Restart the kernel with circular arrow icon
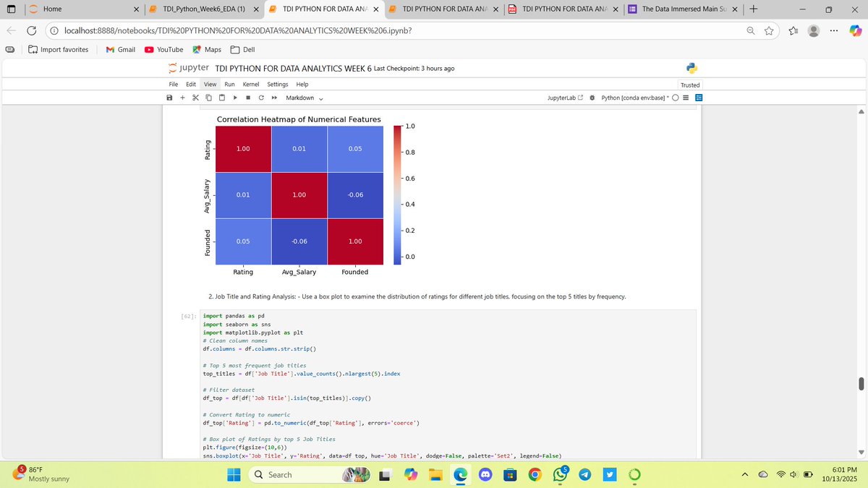Viewport: 868px width, 488px height. 260,98
